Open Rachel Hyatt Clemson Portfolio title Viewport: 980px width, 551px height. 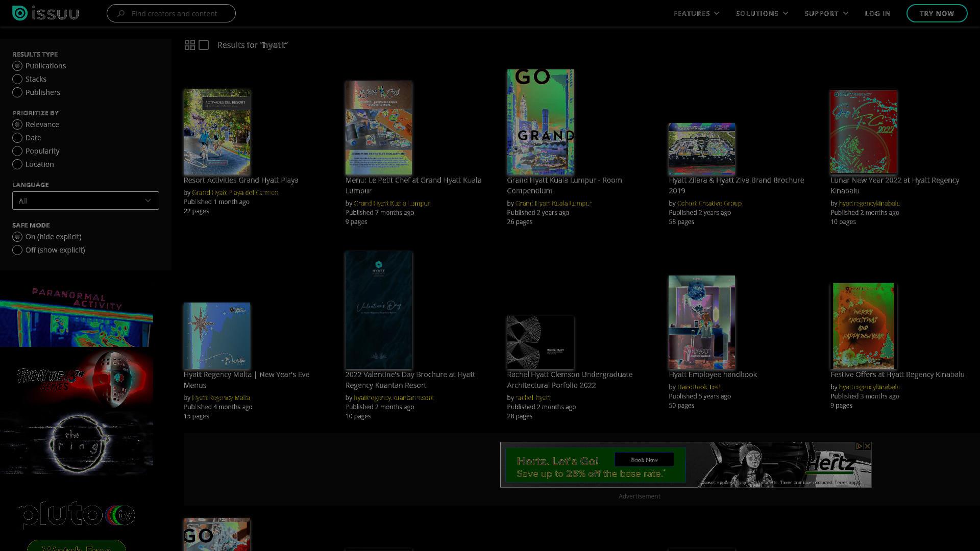pyautogui.click(x=570, y=380)
